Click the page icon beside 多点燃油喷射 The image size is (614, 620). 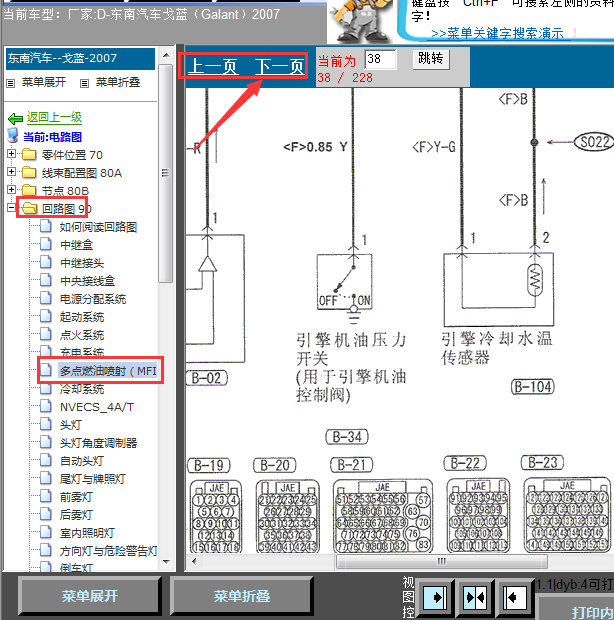pyautogui.click(x=46, y=370)
